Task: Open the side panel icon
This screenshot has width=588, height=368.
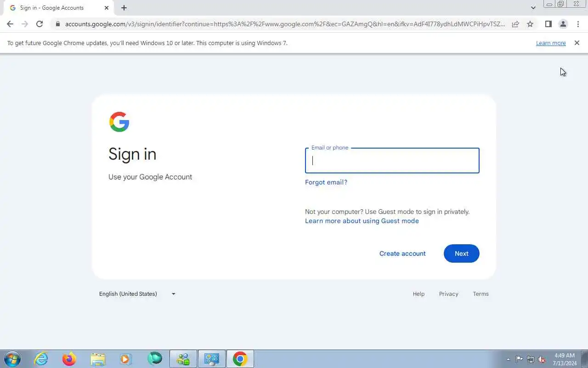Action: (x=548, y=24)
